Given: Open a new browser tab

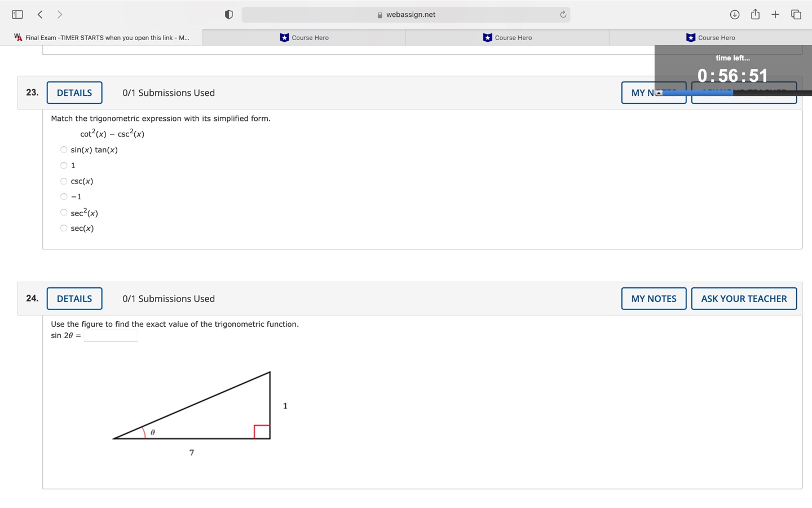Looking at the screenshot, I should point(775,14).
